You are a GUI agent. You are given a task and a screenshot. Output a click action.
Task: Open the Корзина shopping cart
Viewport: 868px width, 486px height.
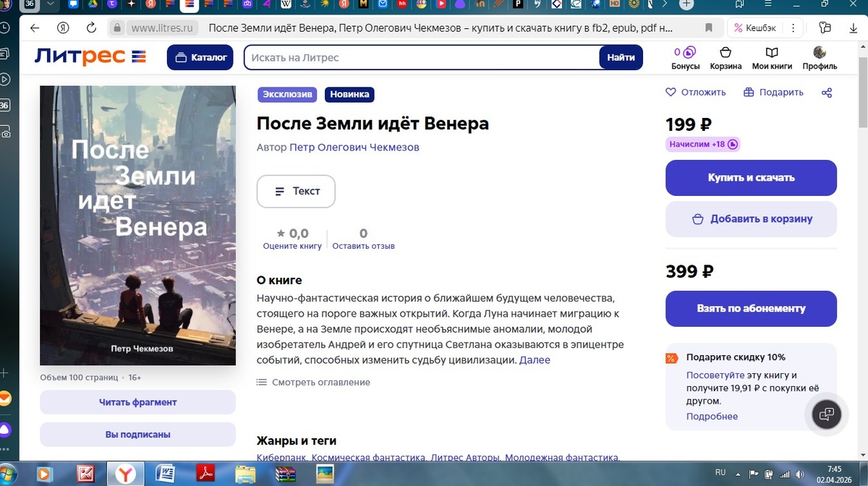pyautogui.click(x=726, y=58)
